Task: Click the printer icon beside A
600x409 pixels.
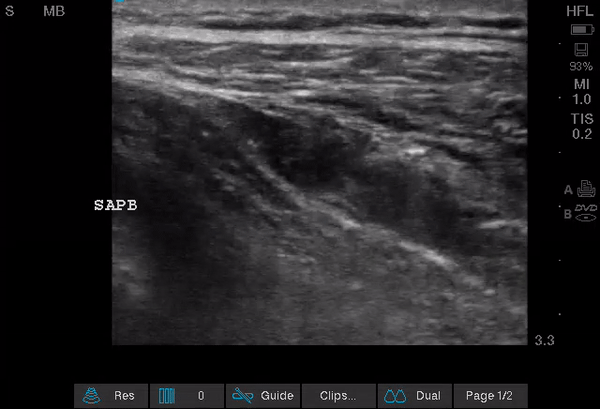Action: (586, 188)
